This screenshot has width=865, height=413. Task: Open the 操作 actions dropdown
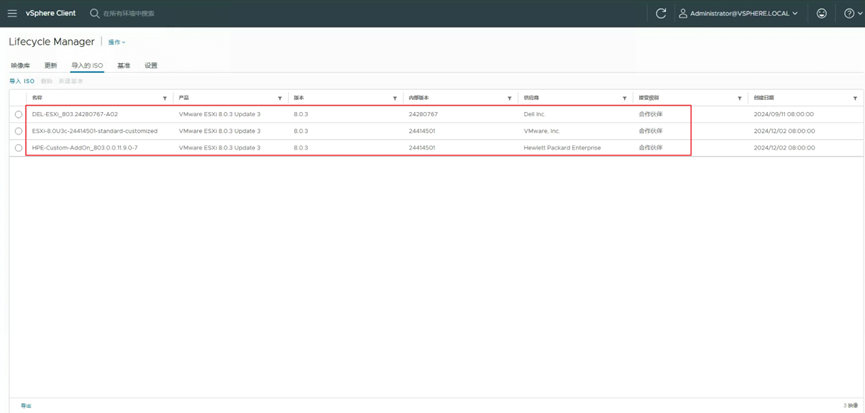coord(117,42)
